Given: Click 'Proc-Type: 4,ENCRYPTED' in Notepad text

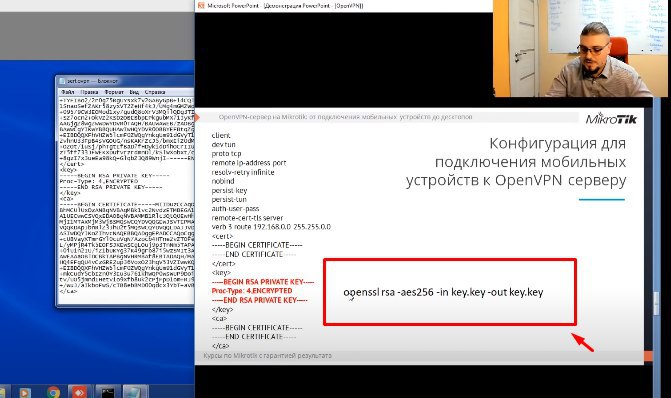Looking at the screenshot, I should click(x=98, y=181).
